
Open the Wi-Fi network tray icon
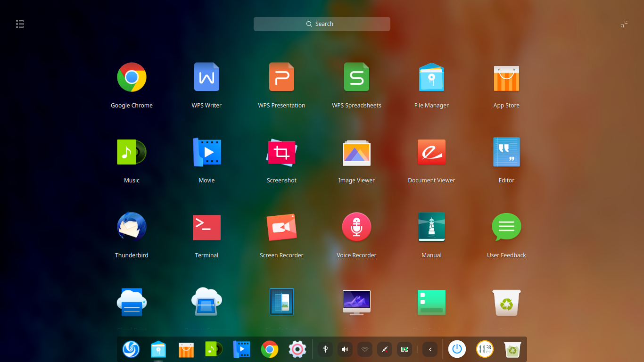point(365,349)
